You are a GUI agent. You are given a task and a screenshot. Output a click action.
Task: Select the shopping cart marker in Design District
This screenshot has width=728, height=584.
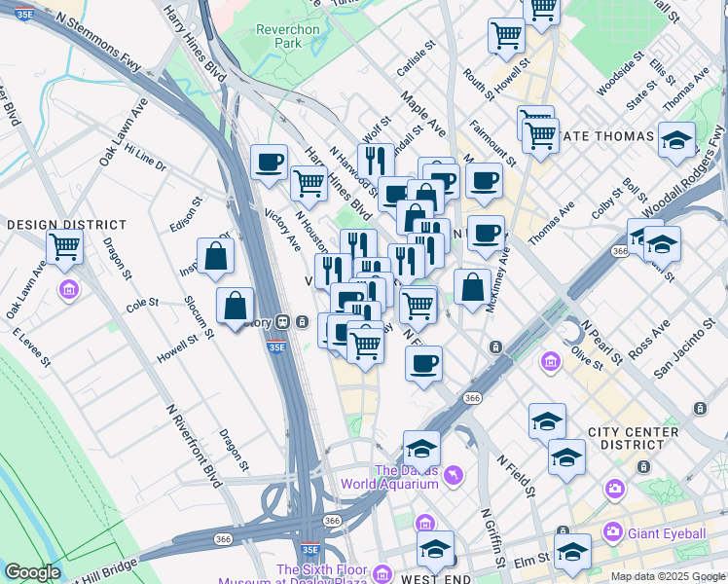click(64, 245)
